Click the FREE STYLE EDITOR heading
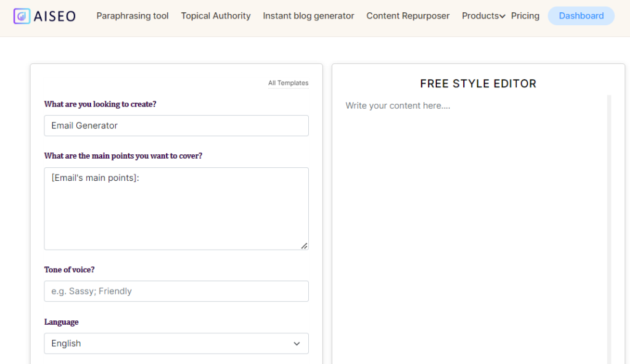Image resolution: width=630 pixels, height=364 pixels. click(478, 83)
